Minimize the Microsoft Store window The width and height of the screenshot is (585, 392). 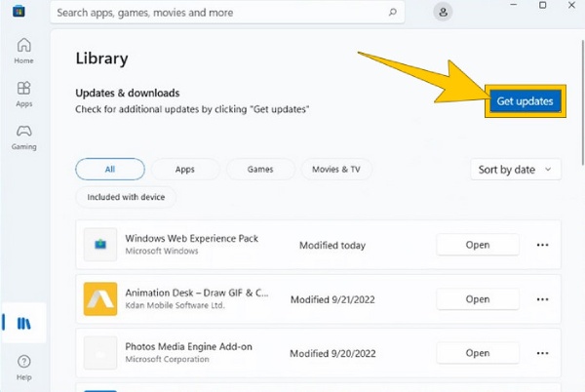pyautogui.click(x=514, y=5)
